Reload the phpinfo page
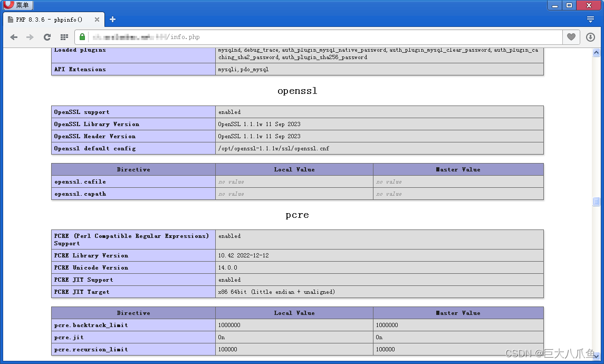The height and width of the screenshot is (364, 604). 47,37
